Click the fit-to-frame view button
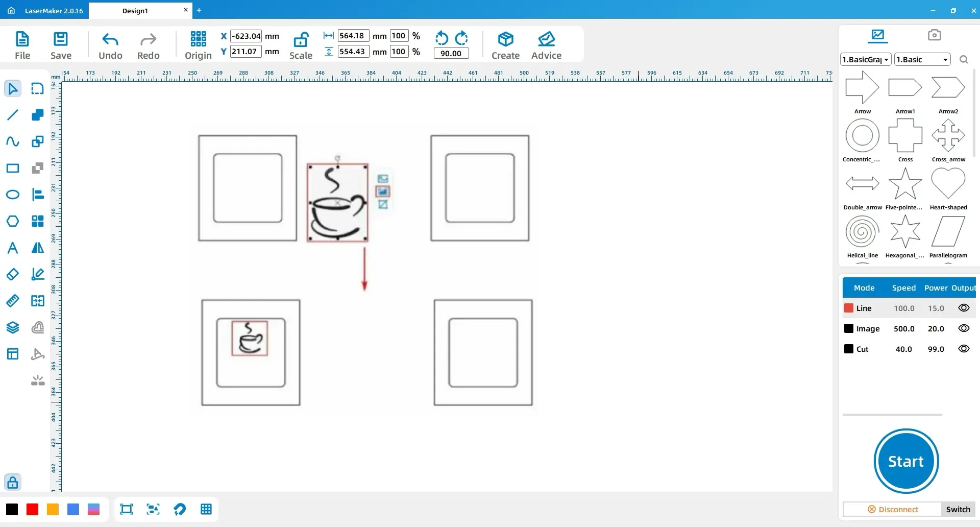 (126, 509)
